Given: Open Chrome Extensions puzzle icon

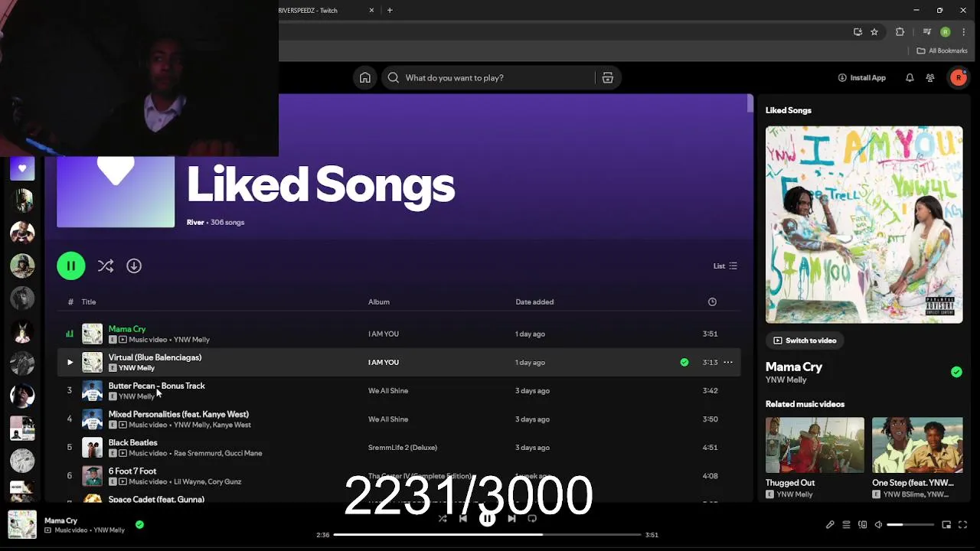Looking at the screenshot, I should pos(900,31).
